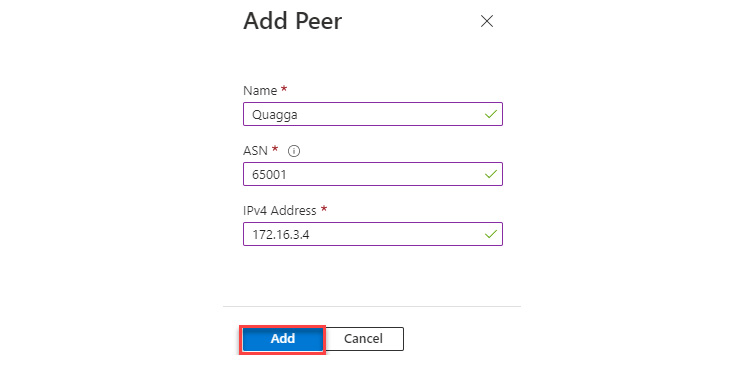Image resolution: width=744 pixels, height=376 pixels.
Task: Click the red asterisk beside Name
Action: pos(284,89)
